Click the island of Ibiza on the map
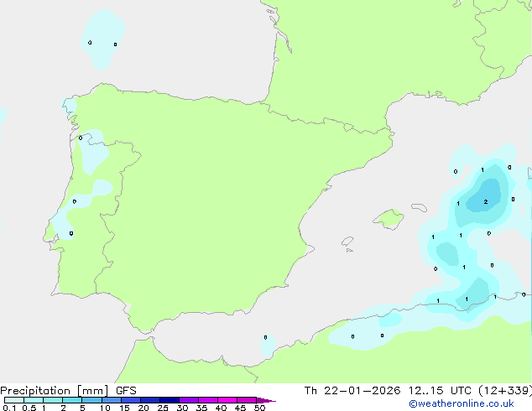This screenshot has width=532, height=411. pyautogui.click(x=347, y=242)
